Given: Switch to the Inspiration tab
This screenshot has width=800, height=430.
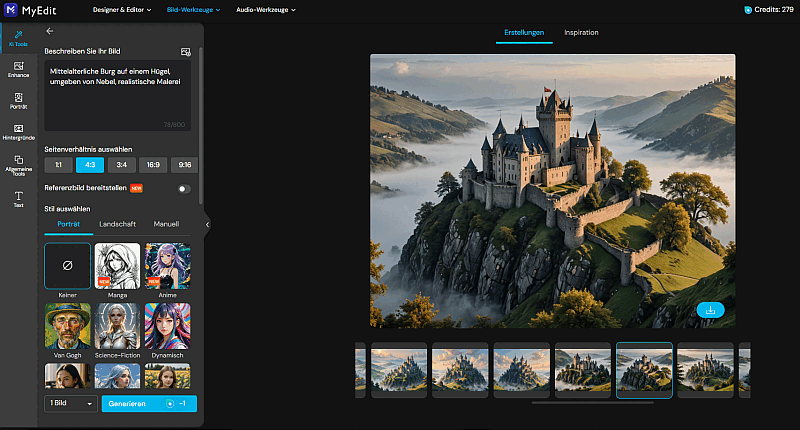Looking at the screenshot, I should (581, 33).
